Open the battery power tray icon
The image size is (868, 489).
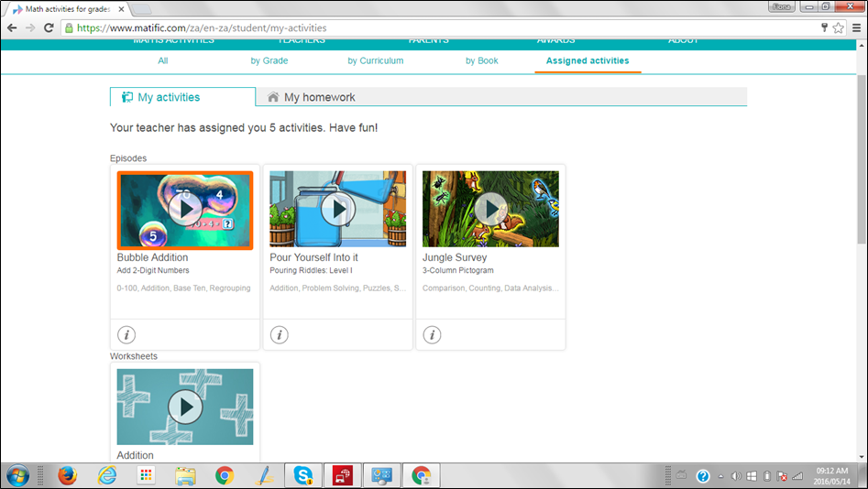(767, 476)
